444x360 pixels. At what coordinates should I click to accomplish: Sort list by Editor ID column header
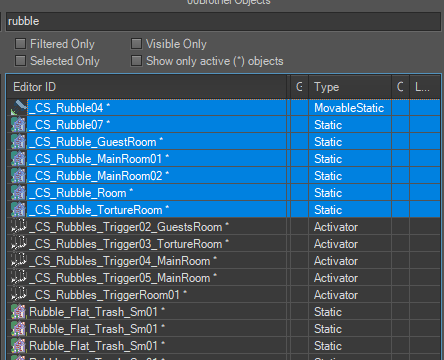tap(147, 87)
